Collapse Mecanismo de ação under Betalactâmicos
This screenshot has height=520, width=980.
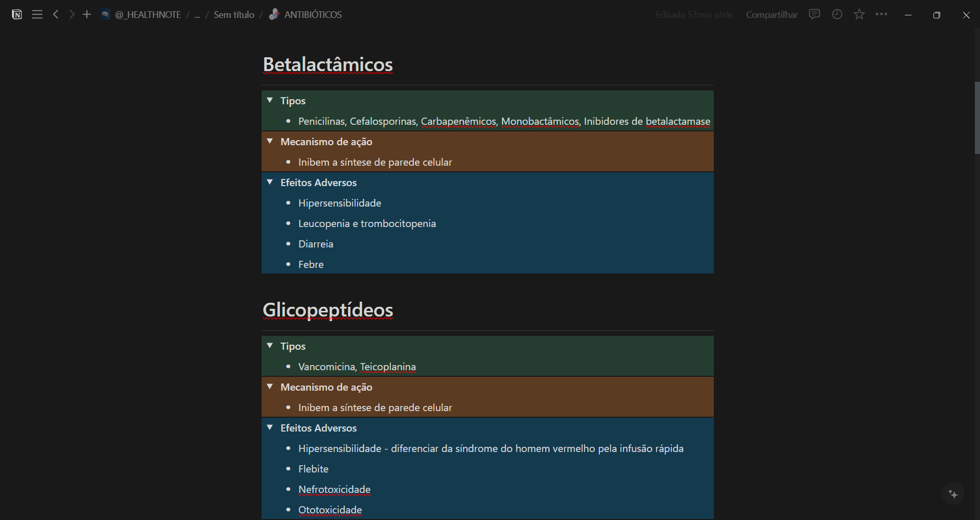(x=270, y=141)
